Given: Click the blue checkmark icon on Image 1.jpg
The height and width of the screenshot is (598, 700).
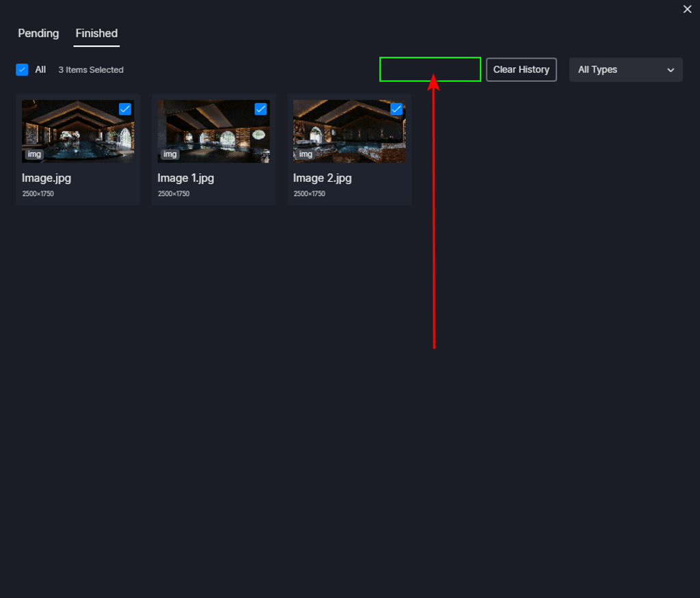Looking at the screenshot, I should (260, 109).
